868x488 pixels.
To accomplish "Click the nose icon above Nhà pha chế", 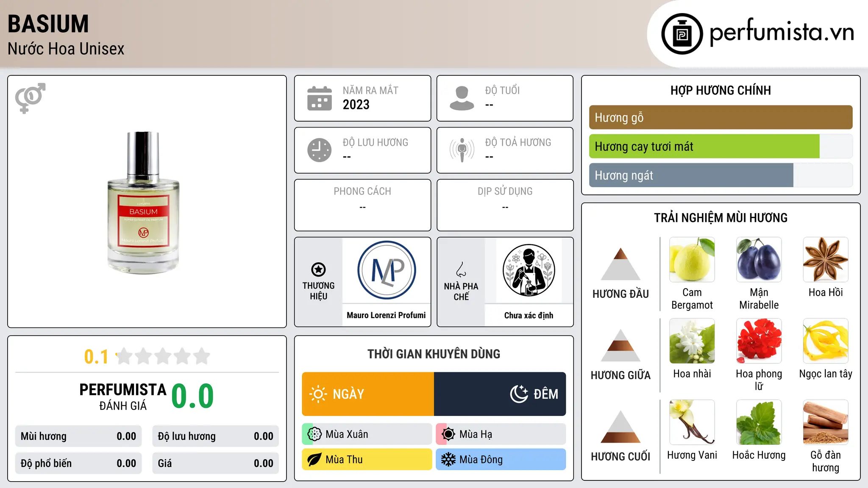I will tap(461, 269).
